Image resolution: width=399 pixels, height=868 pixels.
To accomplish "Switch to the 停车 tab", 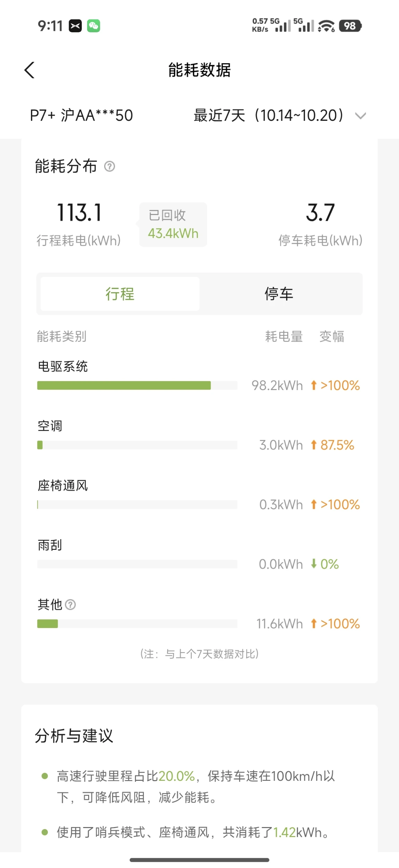I will coord(279,294).
